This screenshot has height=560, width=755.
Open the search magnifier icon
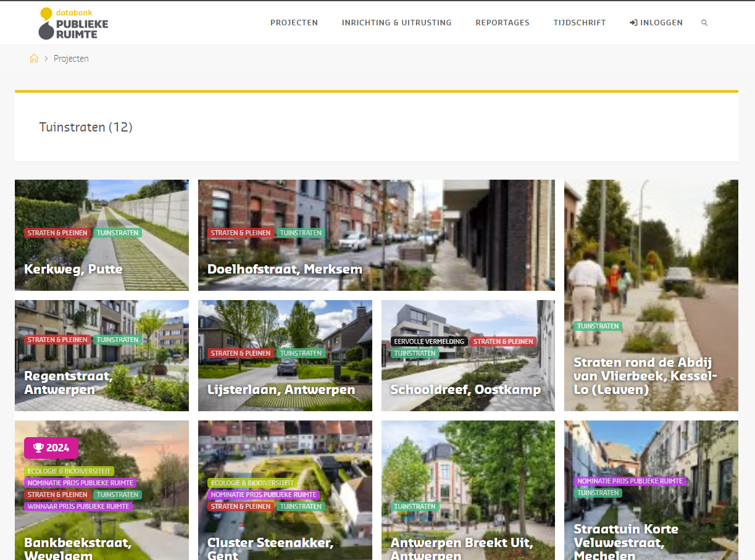704,23
